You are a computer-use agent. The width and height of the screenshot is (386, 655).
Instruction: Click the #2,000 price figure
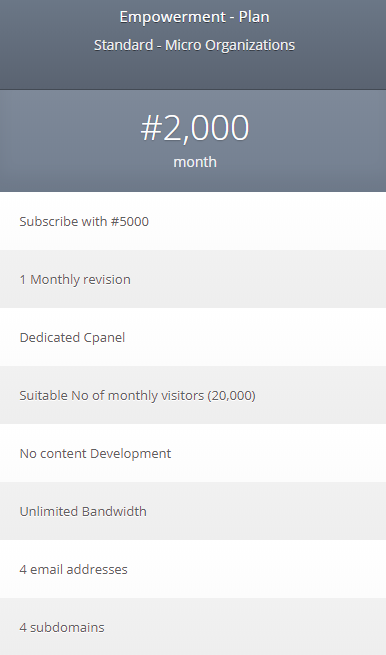pos(195,128)
